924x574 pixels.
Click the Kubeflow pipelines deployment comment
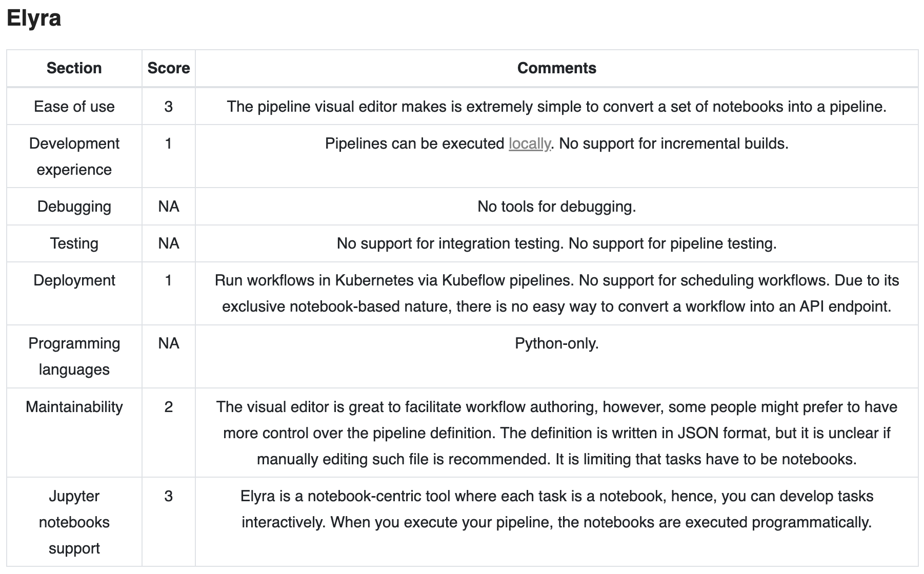(x=556, y=293)
